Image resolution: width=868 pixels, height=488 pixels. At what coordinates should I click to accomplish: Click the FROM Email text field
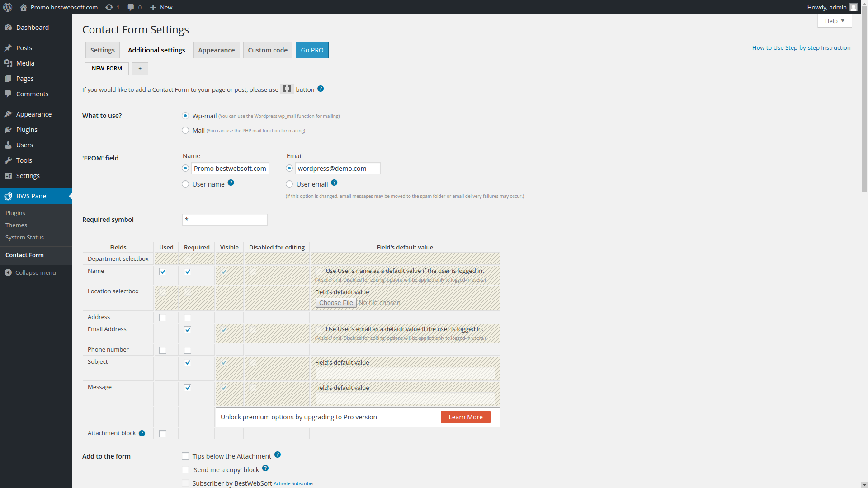point(338,169)
